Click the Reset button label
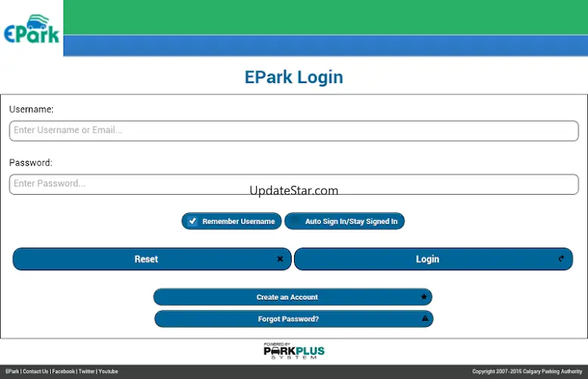588x379 pixels. pos(147,259)
